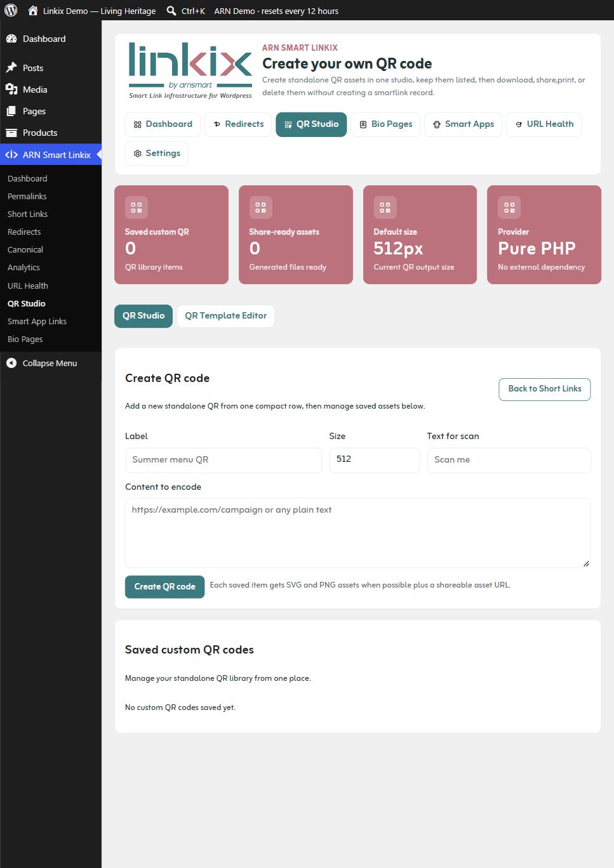Open the Smart App Links submenu item
The image size is (614, 868).
(x=37, y=321)
